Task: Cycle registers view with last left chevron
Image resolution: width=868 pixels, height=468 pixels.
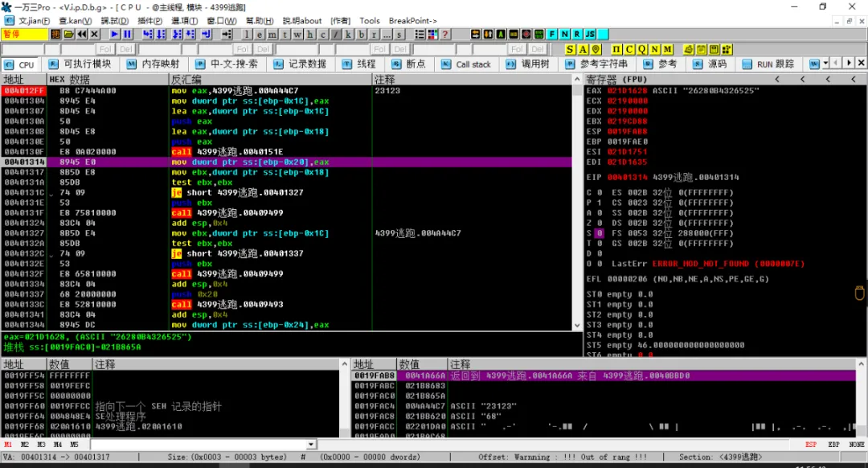Action: 853,79
